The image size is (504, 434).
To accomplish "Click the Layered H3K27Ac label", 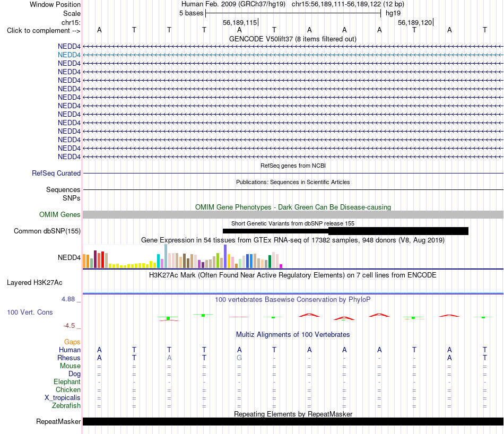I will (x=34, y=283).
